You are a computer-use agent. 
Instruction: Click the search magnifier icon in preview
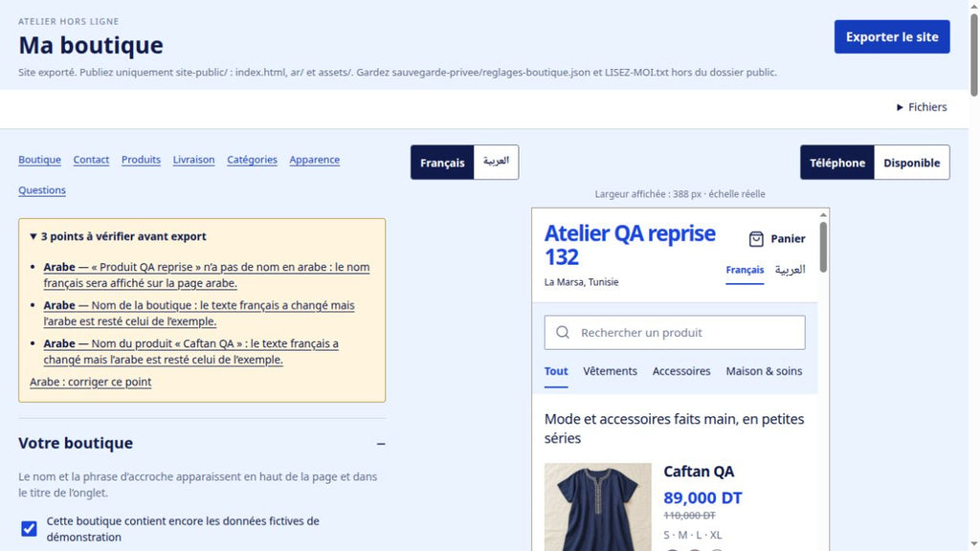coord(563,332)
